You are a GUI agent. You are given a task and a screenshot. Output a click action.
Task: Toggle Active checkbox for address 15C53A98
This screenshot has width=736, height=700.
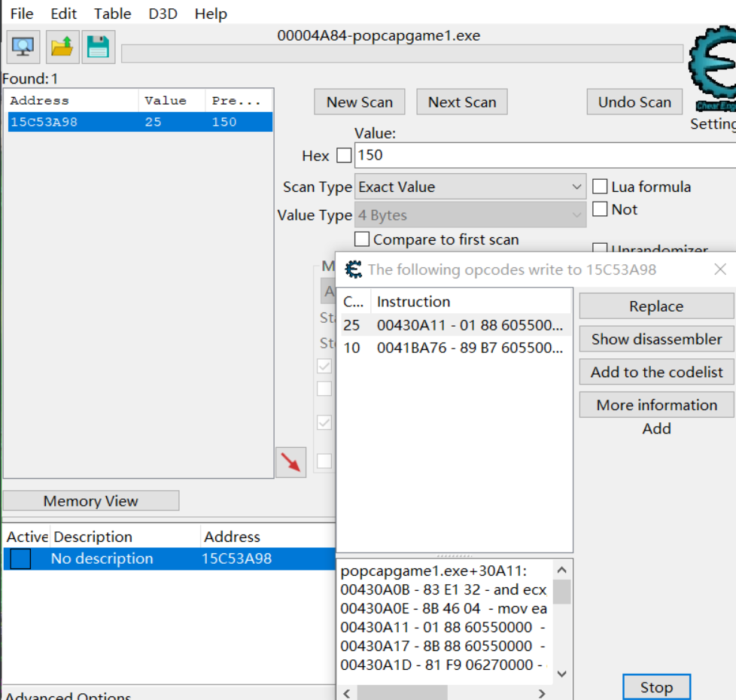coord(20,558)
